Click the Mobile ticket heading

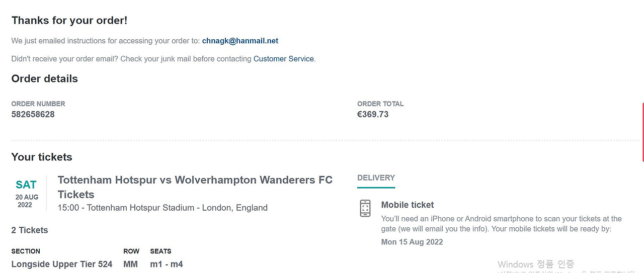[x=408, y=205]
